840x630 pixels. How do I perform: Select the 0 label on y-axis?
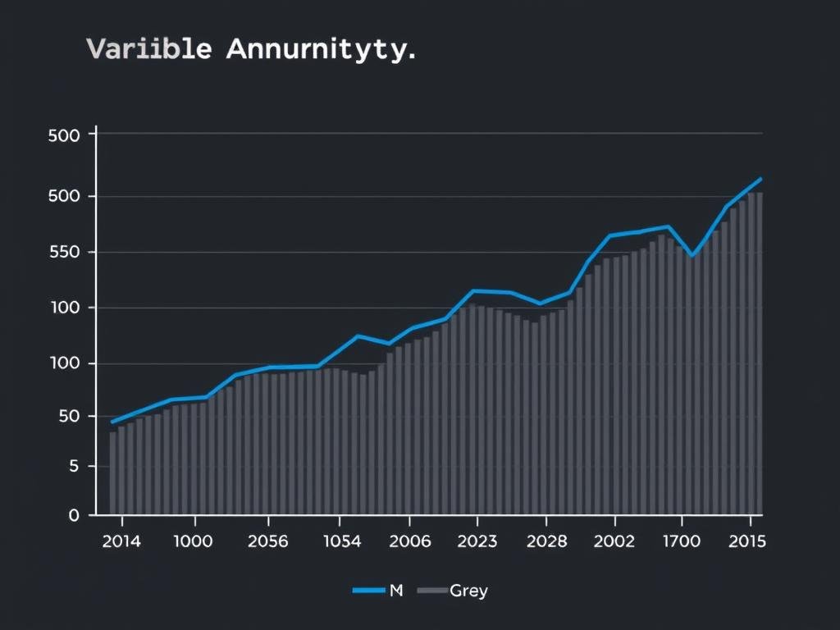pos(75,515)
